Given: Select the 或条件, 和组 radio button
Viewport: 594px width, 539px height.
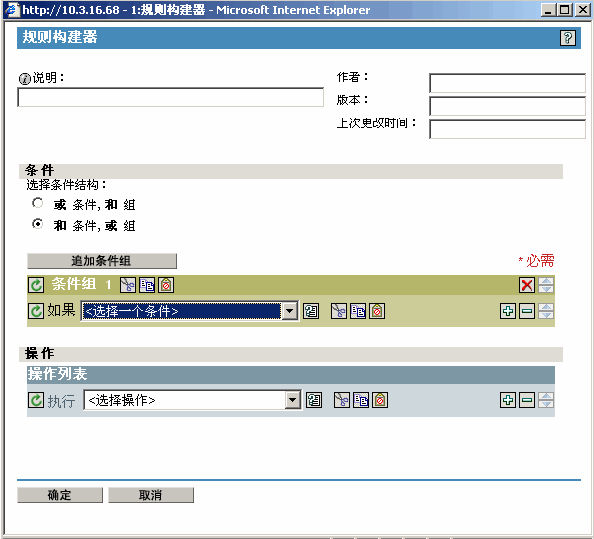Looking at the screenshot, I should 38,203.
